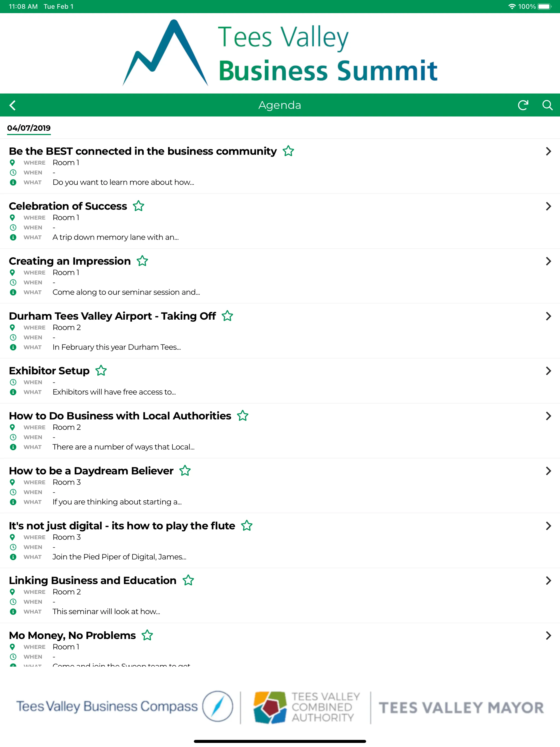Tap 'This seminar will look at how...'

(x=106, y=612)
